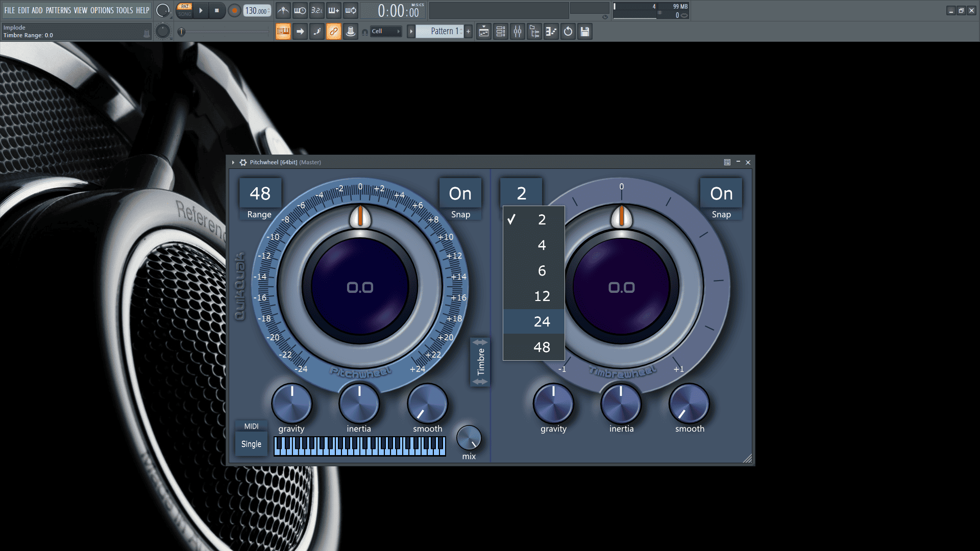980x551 pixels.
Task: Open the OPTIONS menu
Action: (x=102, y=10)
